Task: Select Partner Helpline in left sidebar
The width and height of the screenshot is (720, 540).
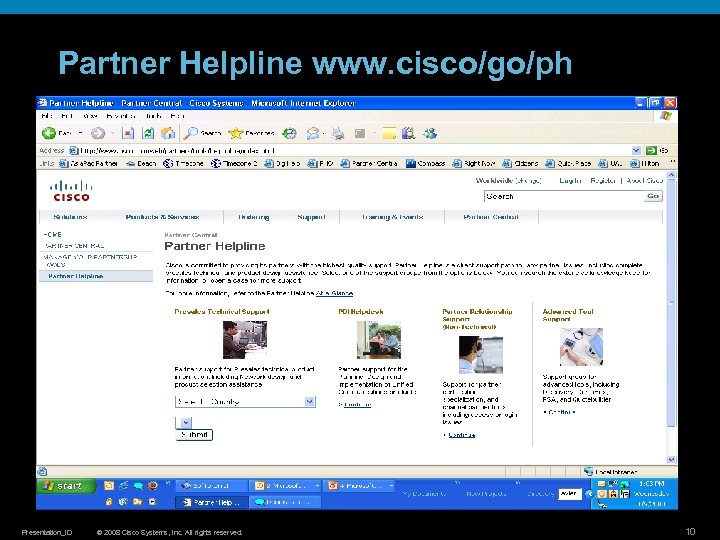Action: [76, 276]
